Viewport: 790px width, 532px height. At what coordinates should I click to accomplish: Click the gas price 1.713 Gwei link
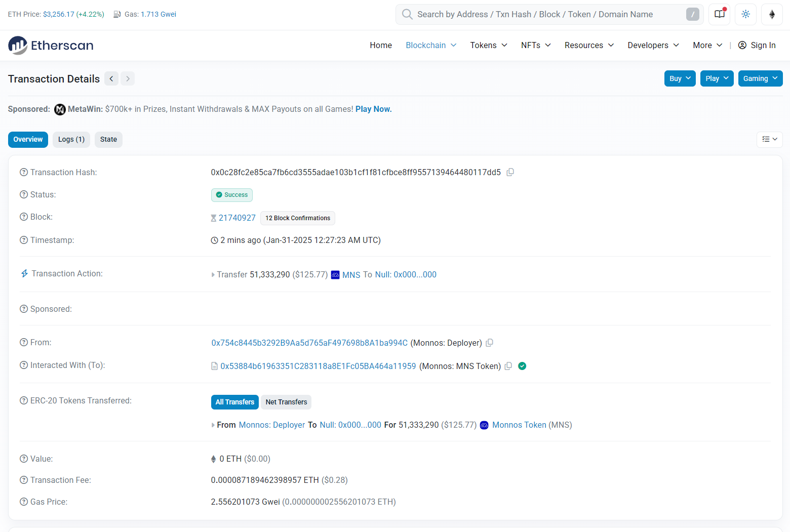(x=159, y=14)
